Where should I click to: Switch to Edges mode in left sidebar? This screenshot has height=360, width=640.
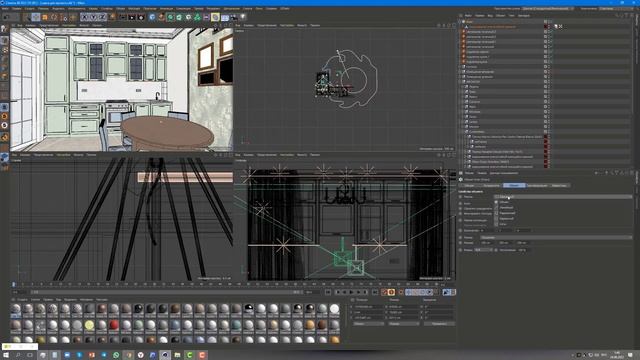(4, 68)
